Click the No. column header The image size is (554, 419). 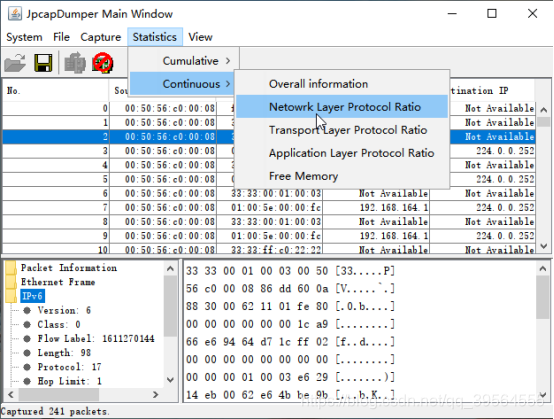[55, 91]
